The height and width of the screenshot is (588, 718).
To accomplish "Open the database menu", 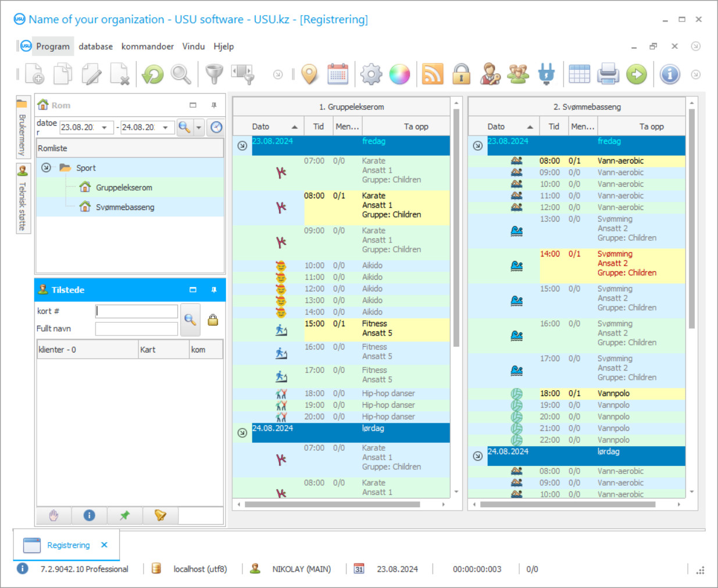I will coord(96,47).
